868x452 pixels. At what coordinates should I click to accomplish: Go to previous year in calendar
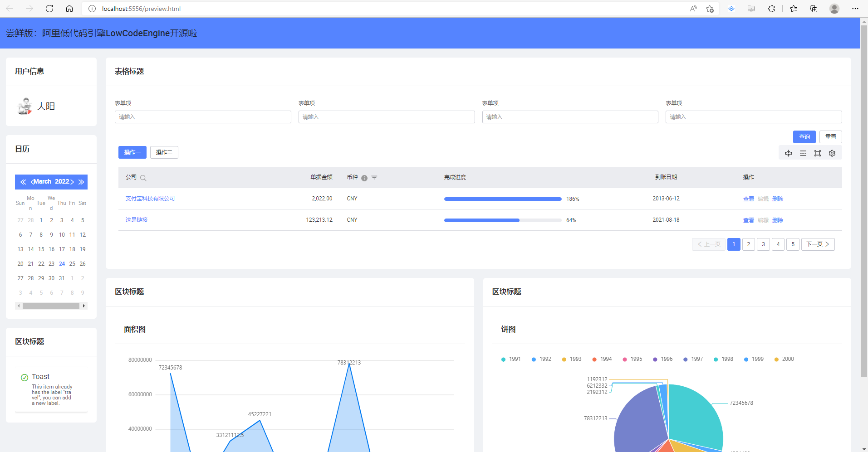pos(23,182)
